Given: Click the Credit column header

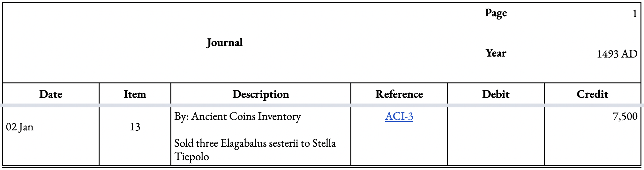Looking at the screenshot, I should tap(593, 94).
